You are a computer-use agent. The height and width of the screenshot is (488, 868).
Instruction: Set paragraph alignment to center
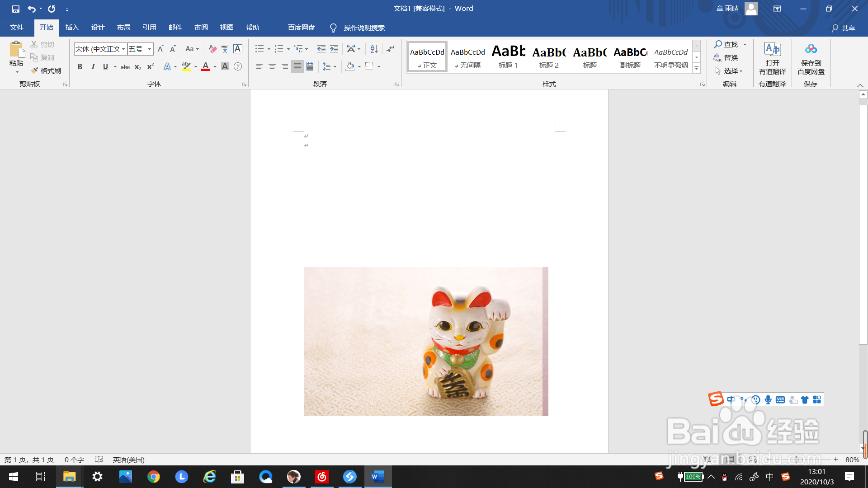(x=272, y=67)
